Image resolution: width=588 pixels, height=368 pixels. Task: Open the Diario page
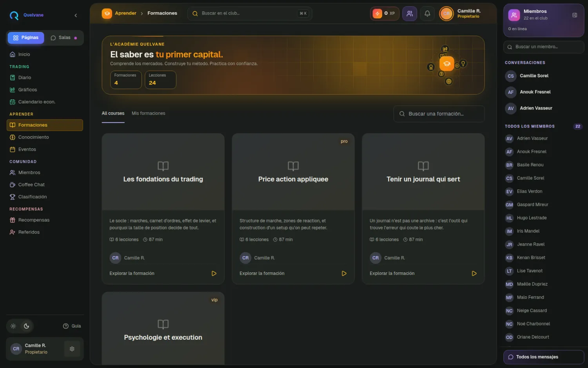coord(45,78)
